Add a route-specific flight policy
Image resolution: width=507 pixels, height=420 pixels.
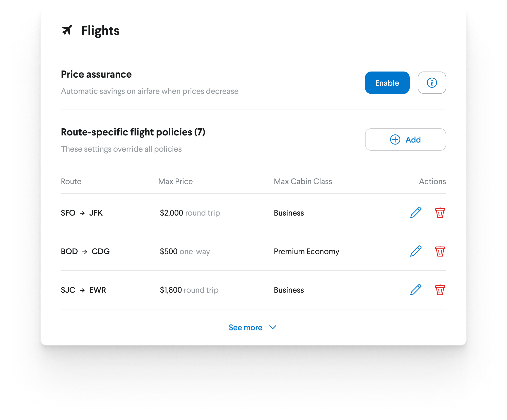pos(405,139)
